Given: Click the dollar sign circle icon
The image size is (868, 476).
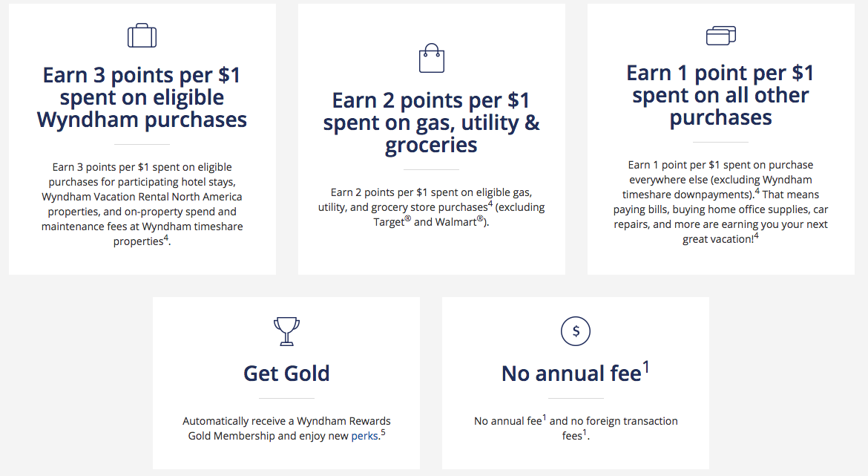Looking at the screenshot, I should 576,331.
